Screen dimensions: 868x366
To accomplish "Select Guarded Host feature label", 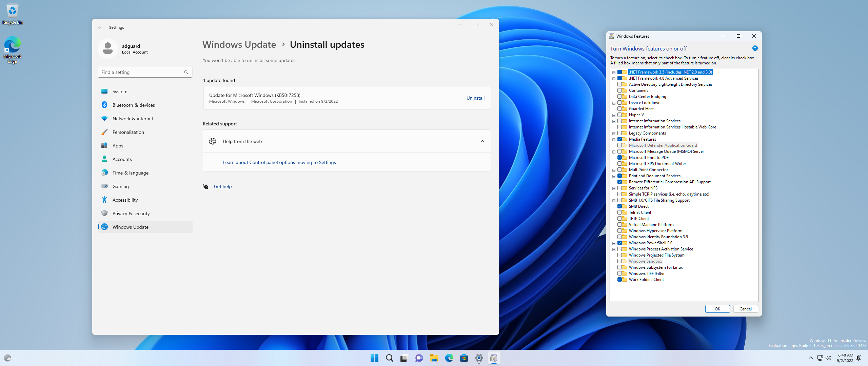I will click(641, 109).
